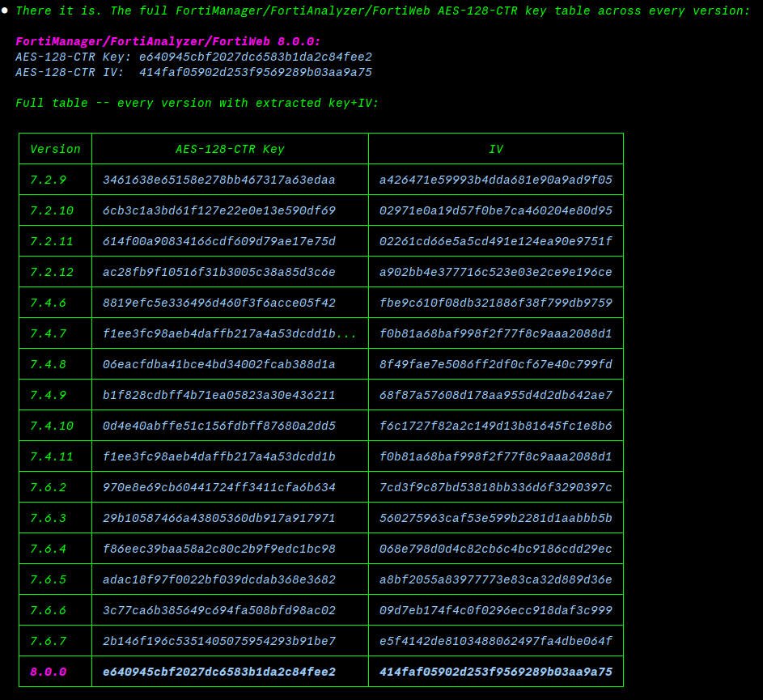
Task: Click key 8819efc5e336496d460f3f6acce05f42
Action: click(x=219, y=303)
